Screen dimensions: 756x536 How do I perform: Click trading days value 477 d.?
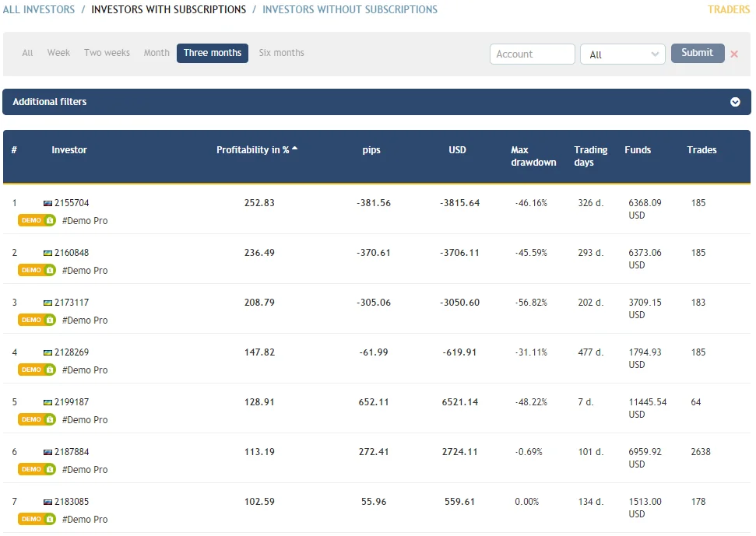(591, 352)
